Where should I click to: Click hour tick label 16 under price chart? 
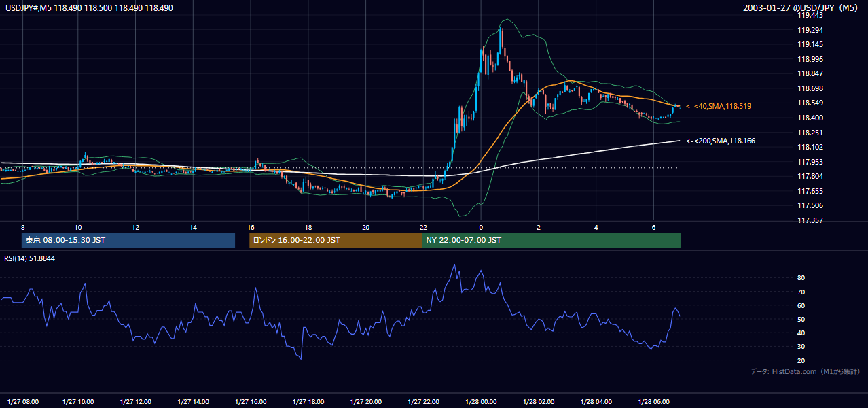[x=251, y=227]
